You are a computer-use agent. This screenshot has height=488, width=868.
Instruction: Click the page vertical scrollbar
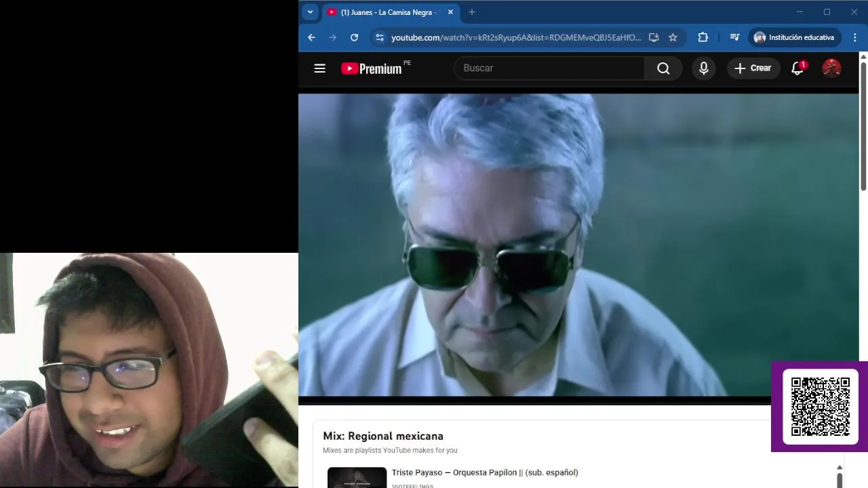(863, 127)
